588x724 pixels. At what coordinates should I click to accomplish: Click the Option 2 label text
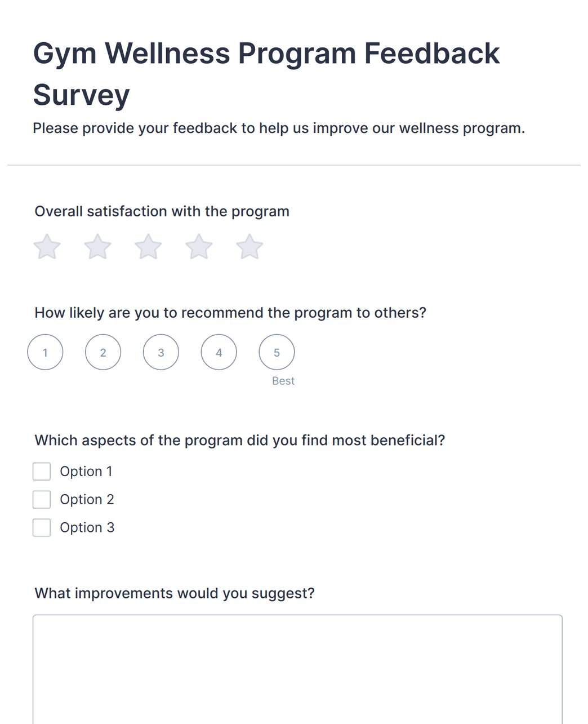tap(87, 500)
